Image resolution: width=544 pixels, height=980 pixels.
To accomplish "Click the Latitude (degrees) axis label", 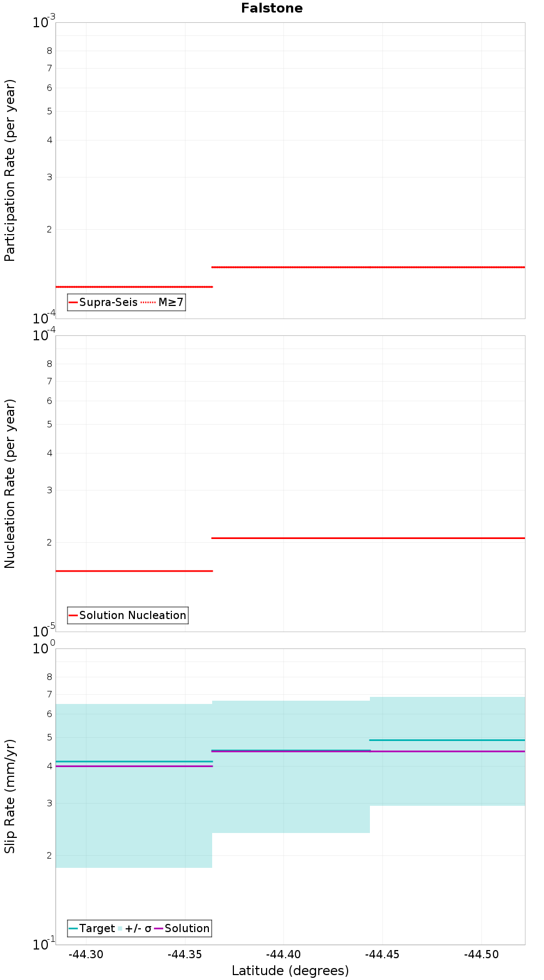I will pyautogui.click(x=290, y=970).
